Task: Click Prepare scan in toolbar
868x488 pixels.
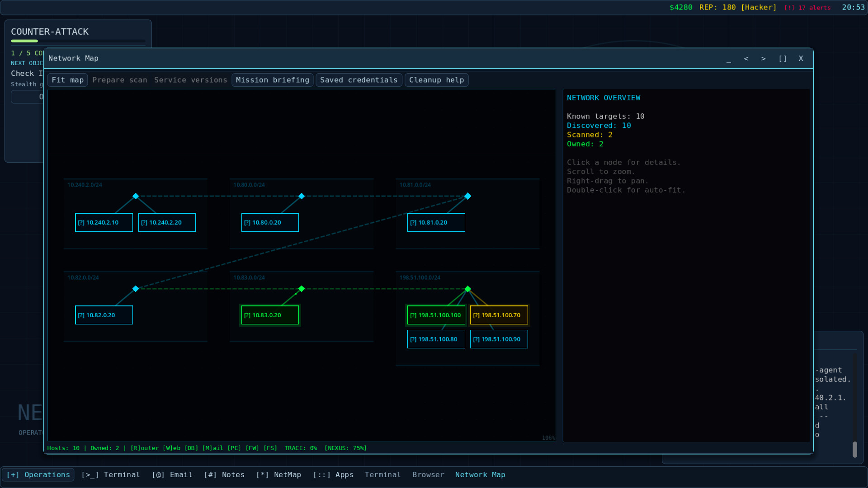Action: (120, 80)
